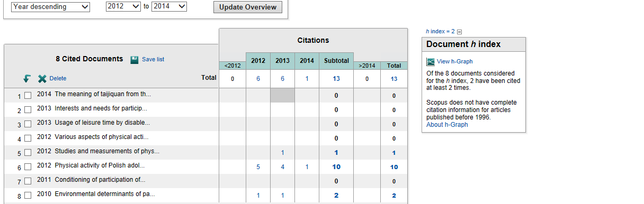Click 2012 citation 1 for Environmental determinants row
644x204 pixels.
(258, 196)
